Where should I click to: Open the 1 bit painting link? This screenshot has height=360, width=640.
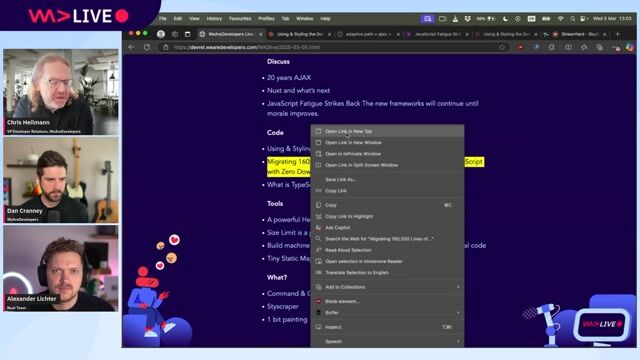pyautogui.click(x=287, y=320)
